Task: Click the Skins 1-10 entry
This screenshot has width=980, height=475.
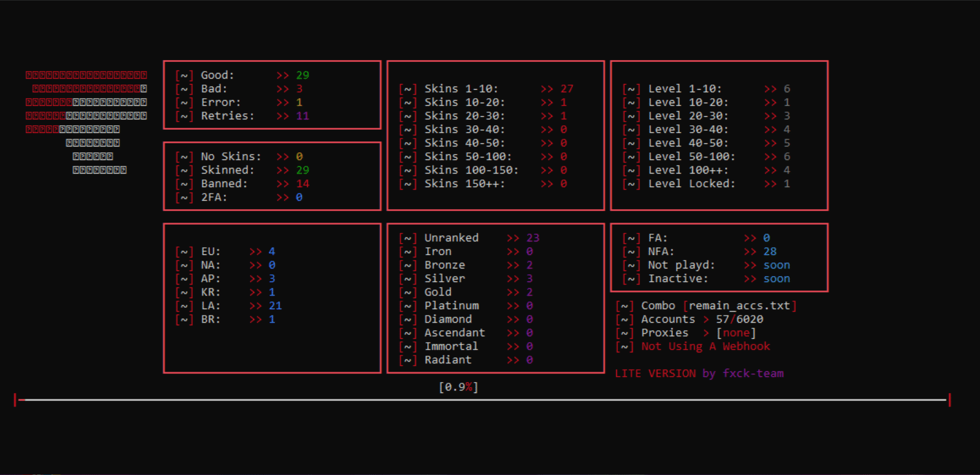Action: pyautogui.click(x=486, y=89)
